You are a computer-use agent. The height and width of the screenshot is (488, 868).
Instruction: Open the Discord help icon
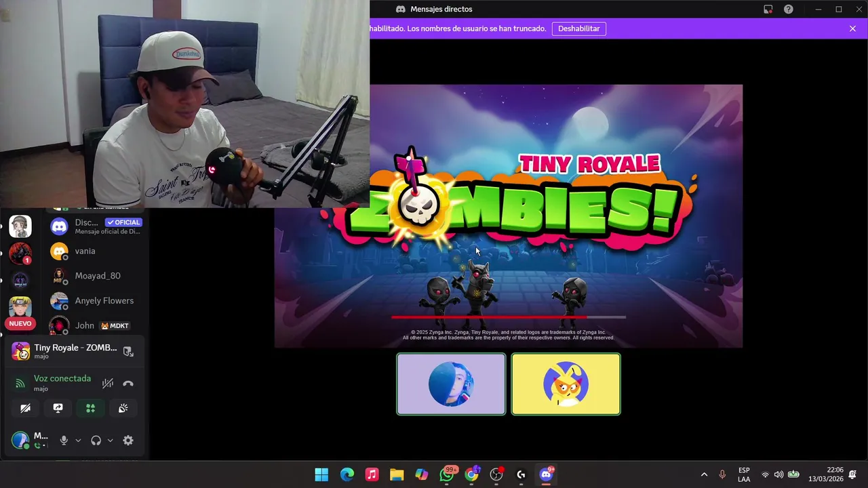pos(788,9)
